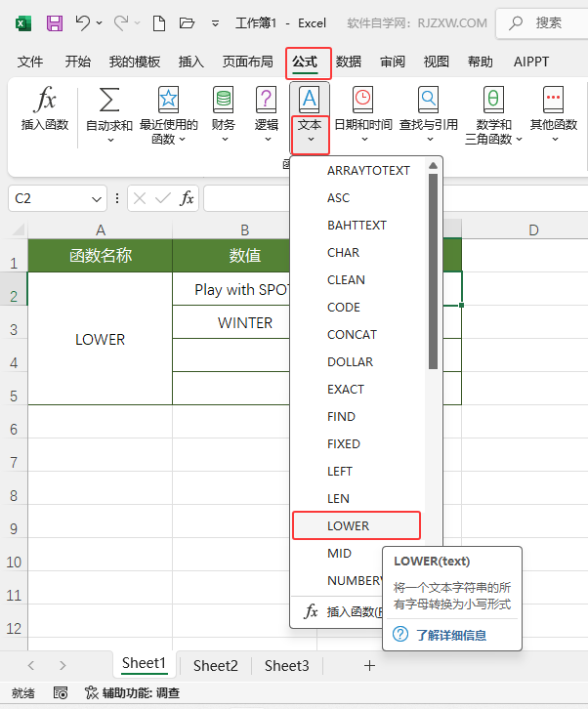Click the Enter checkmark in formula bar

[x=163, y=198]
